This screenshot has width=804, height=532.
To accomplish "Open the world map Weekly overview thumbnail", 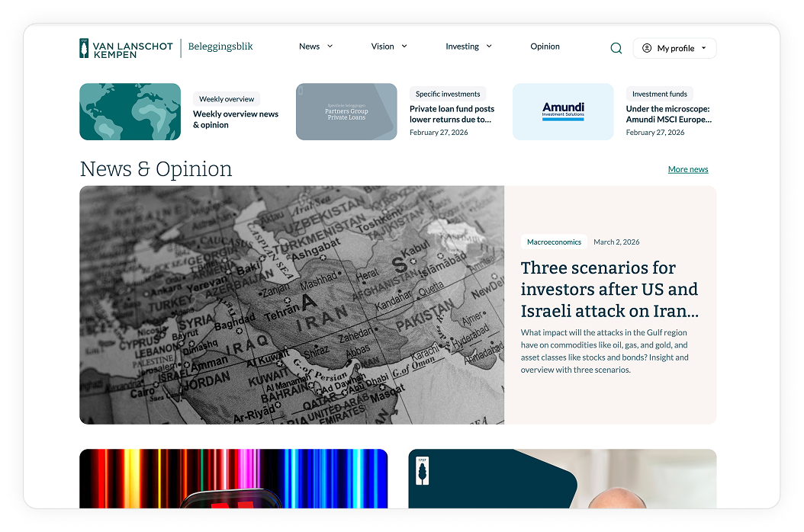I will [x=130, y=111].
